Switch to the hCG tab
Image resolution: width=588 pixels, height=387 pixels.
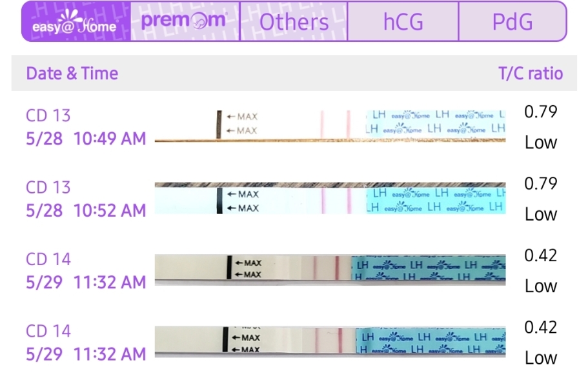401,23
